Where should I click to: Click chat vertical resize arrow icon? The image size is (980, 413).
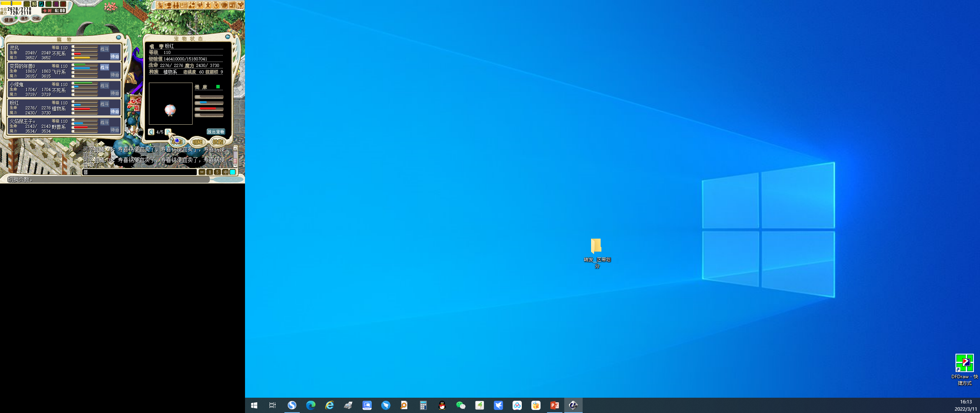pyautogui.click(x=209, y=172)
